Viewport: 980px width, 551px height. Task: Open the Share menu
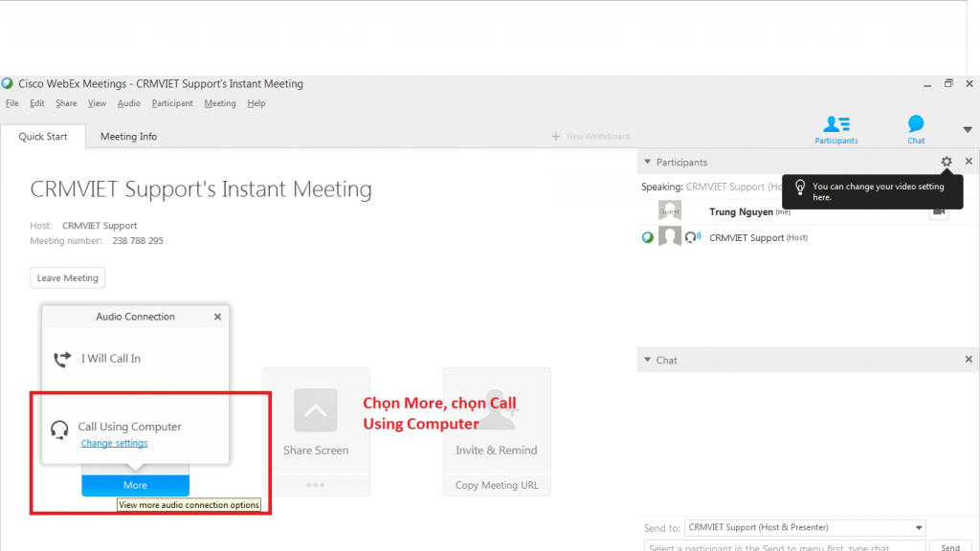click(x=66, y=103)
